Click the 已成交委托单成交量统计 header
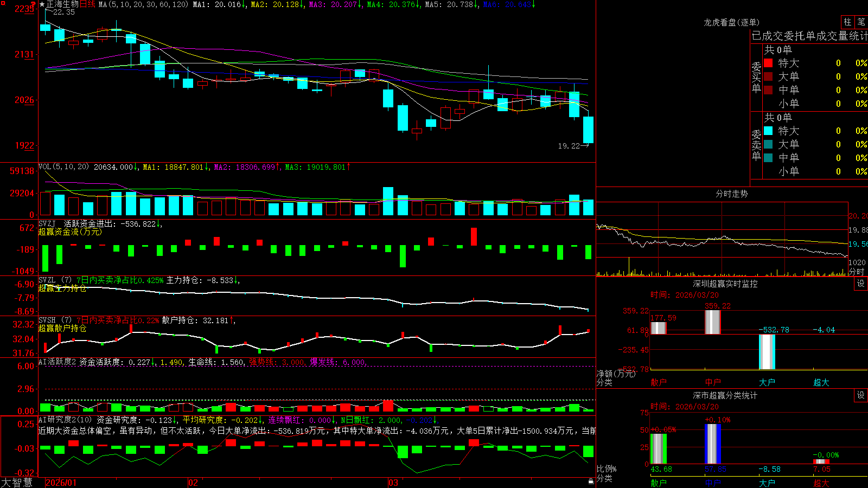This screenshot has width=868, height=488. pos(809,36)
